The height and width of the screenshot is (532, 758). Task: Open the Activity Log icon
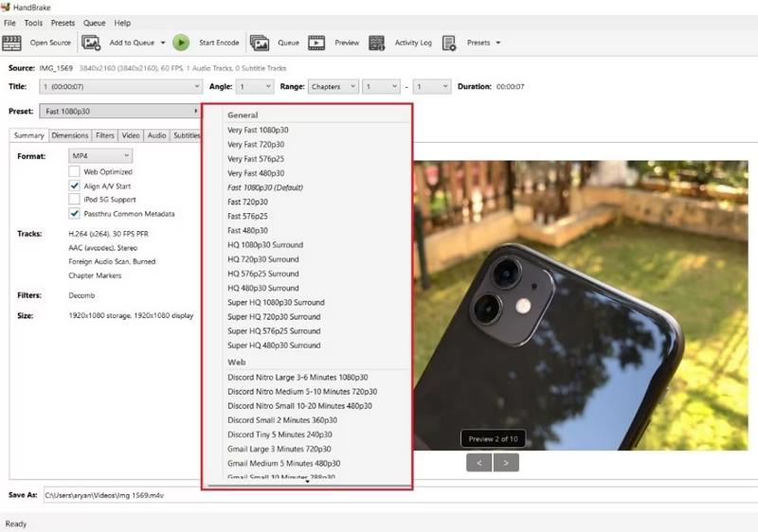point(376,43)
